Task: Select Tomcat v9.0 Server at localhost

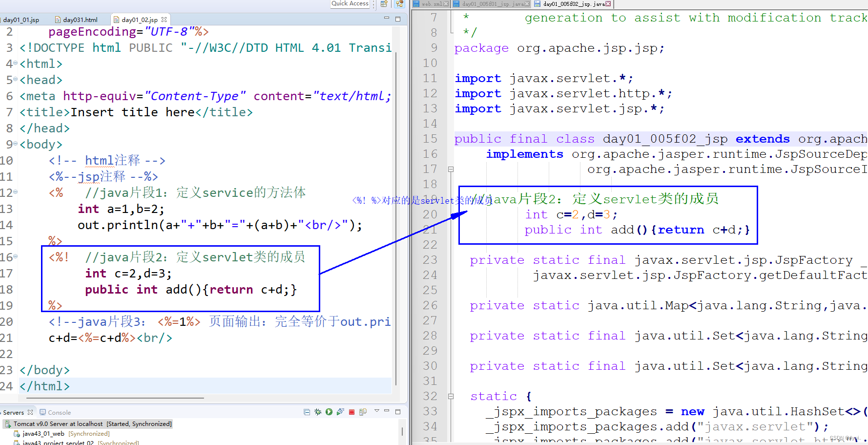Action: coord(88,424)
